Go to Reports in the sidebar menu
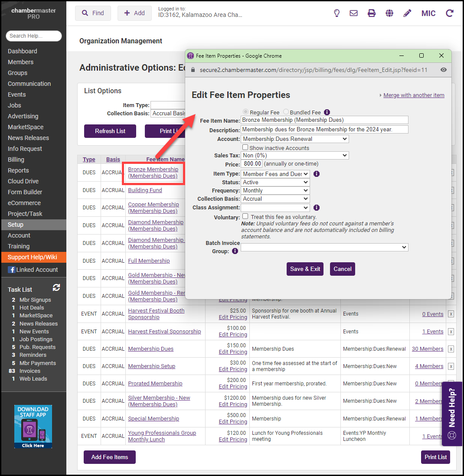464x476 pixels. pyautogui.click(x=18, y=170)
